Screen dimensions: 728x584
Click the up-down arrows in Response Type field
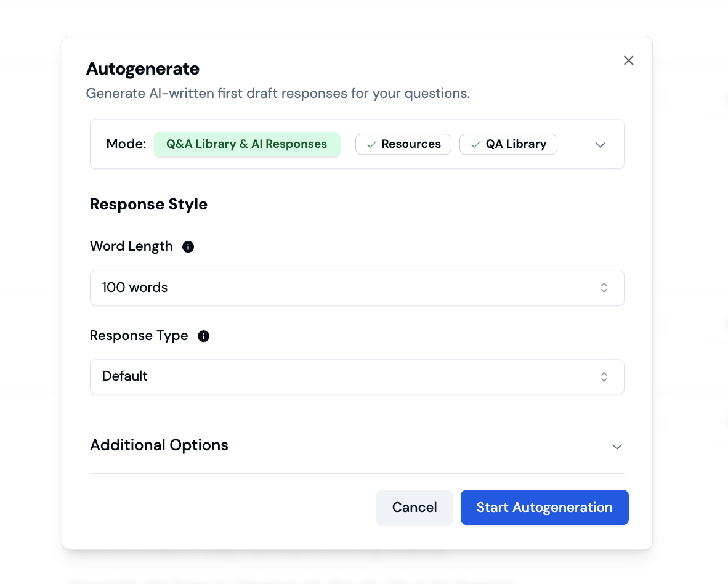[604, 376]
